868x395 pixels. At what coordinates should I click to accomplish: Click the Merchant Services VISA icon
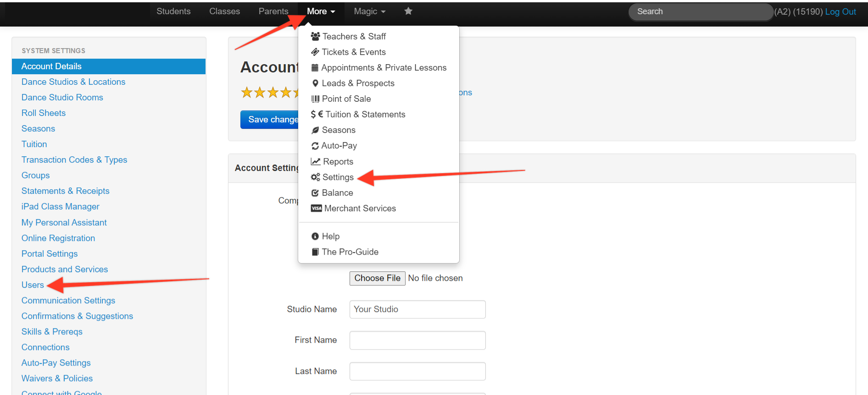317,208
